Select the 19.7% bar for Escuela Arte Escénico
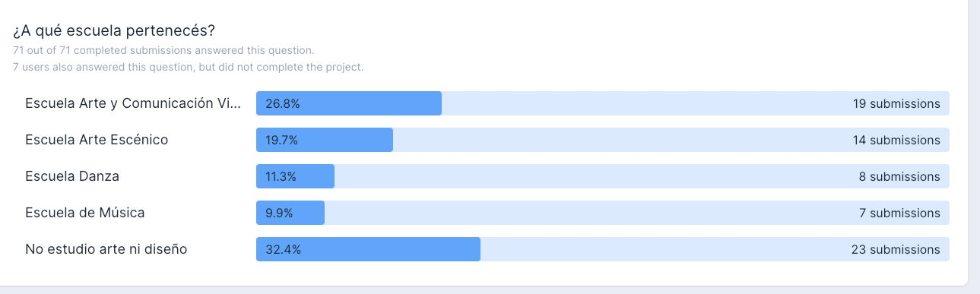Image resolution: width=980 pixels, height=294 pixels. point(325,140)
